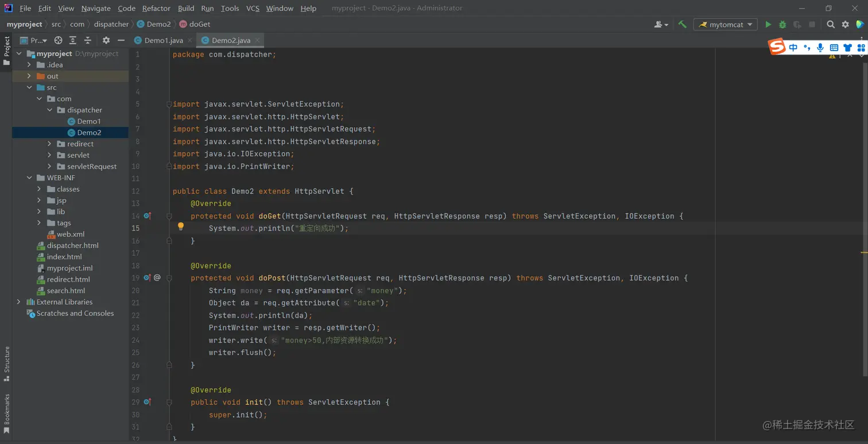Open Project panel options gear icon
868x444 pixels.
coord(106,40)
